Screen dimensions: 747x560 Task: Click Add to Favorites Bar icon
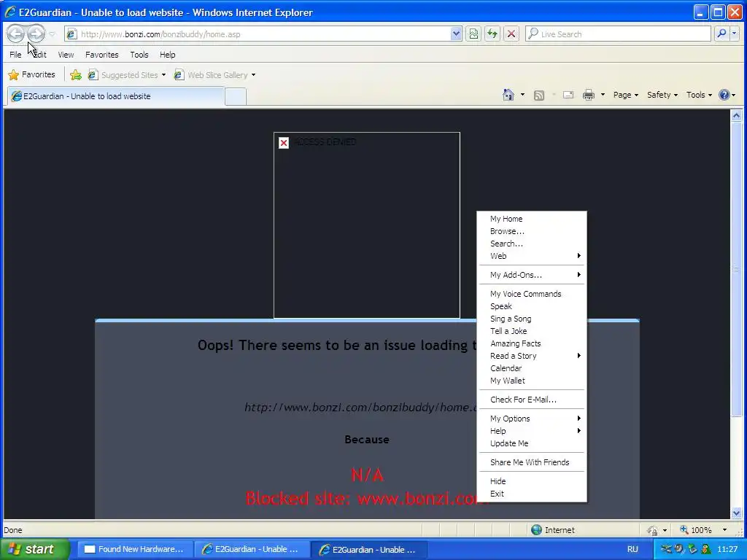76,75
